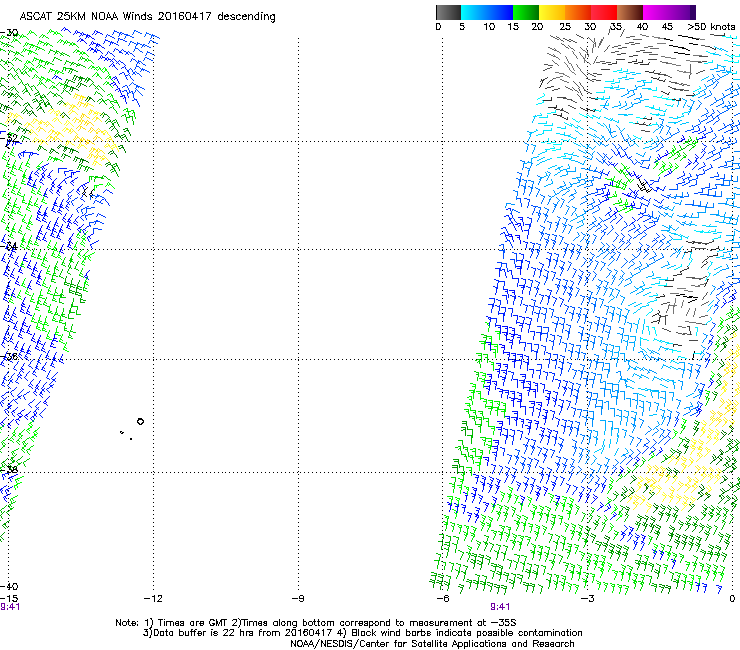Select the '0' longitude axis label at bottom right
Image resolution: width=740 pixels, height=650 pixels.
click(732, 599)
